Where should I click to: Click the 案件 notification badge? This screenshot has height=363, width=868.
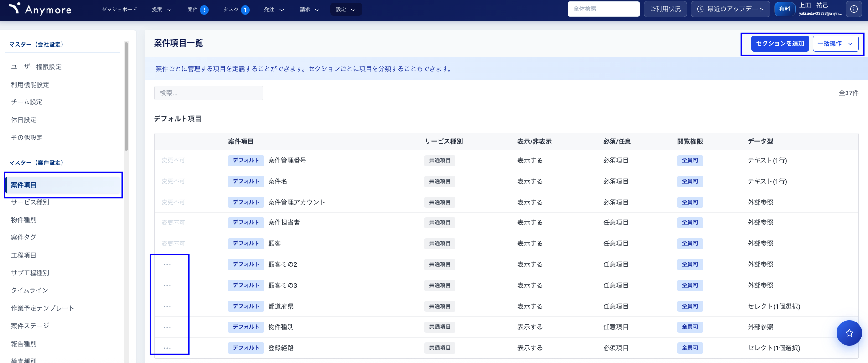click(204, 10)
